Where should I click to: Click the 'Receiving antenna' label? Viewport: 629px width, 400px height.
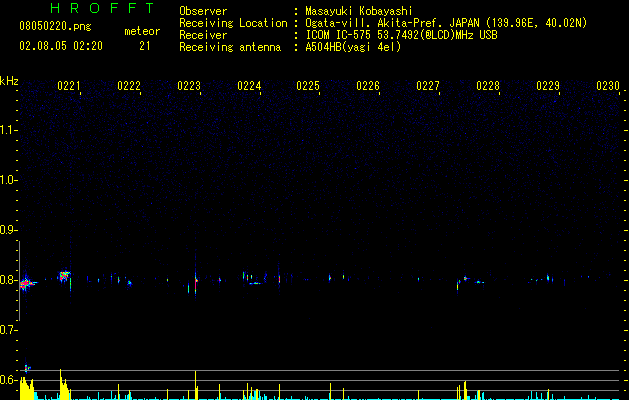(x=230, y=47)
